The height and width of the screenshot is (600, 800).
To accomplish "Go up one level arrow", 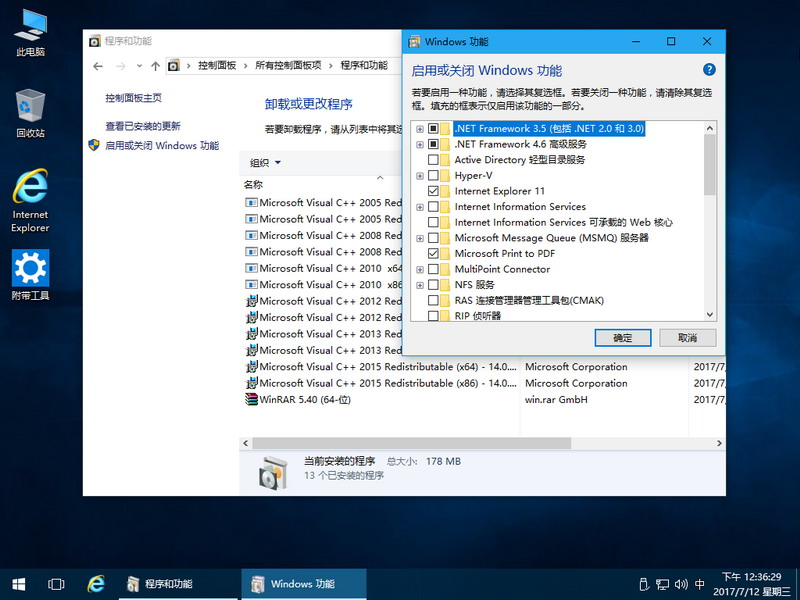I will [156, 66].
